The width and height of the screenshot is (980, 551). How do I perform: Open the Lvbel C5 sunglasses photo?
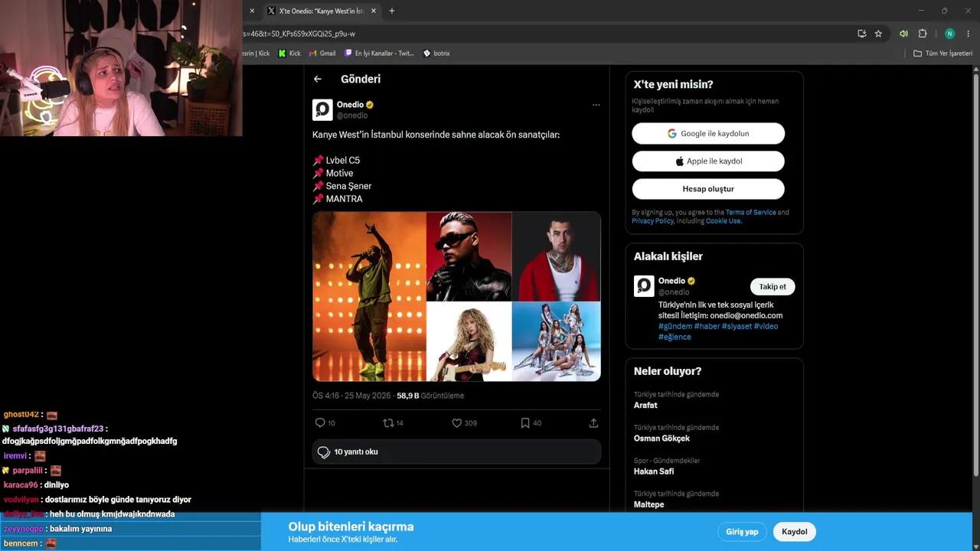[x=469, y=256]
